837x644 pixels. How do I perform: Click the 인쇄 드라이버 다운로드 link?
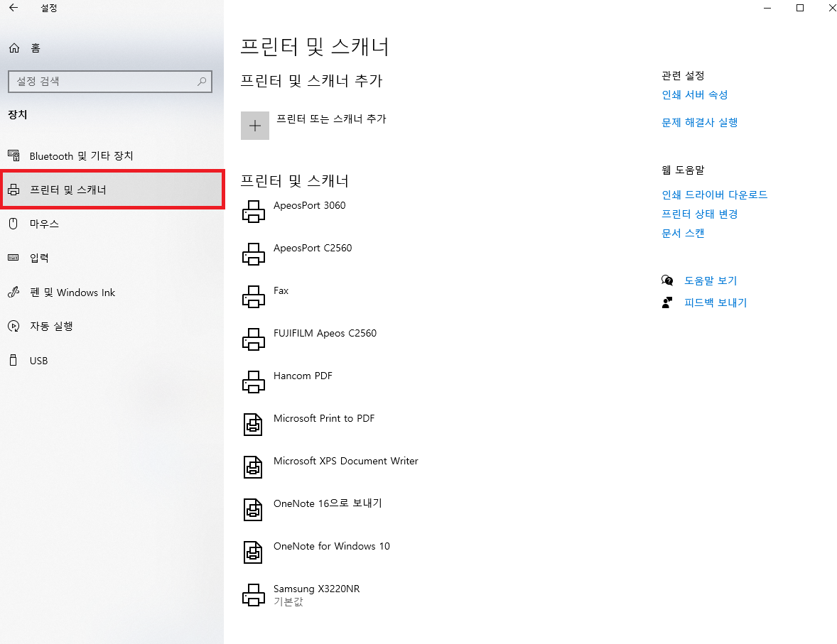pyautogui.click(x=714, y=195)
